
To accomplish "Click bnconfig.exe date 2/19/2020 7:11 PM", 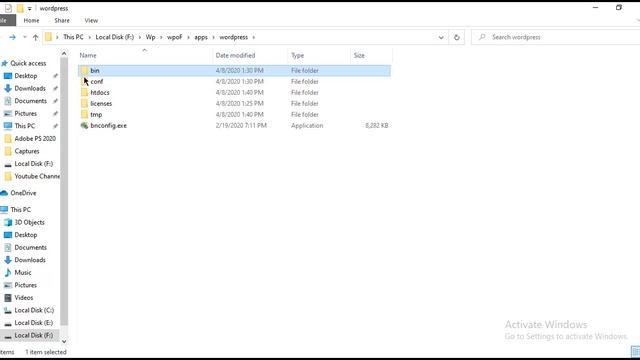I will click(241, 126).
